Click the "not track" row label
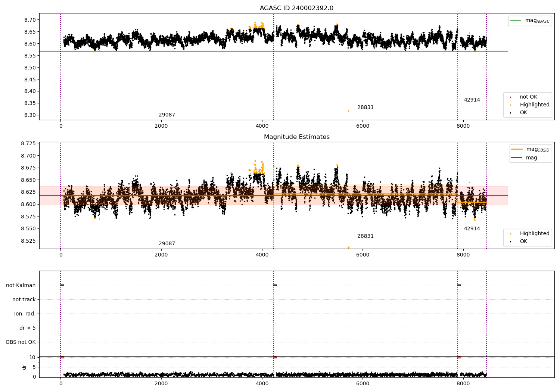This screenshot has width=560, height=392. pos(24,300)
